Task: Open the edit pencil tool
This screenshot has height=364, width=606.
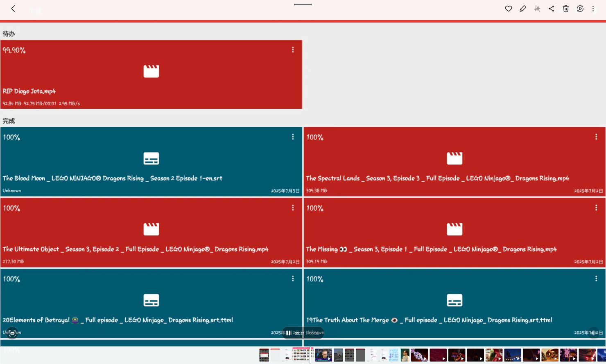Action: click(522, 9)
